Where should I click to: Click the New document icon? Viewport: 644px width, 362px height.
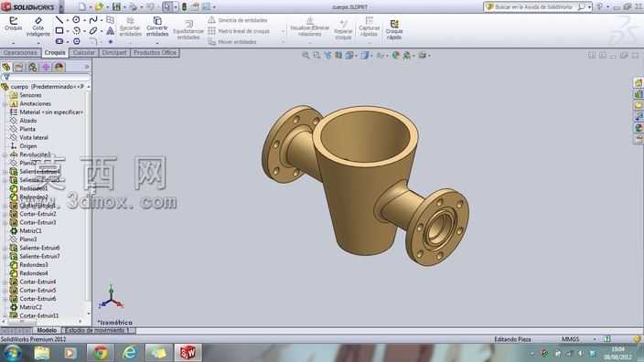(82, 7)
